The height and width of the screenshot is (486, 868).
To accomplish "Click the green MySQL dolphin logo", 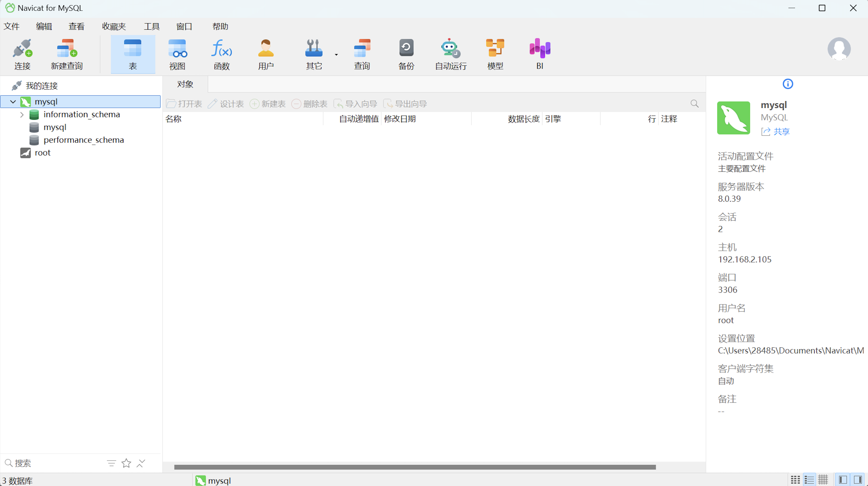I will coord(734,118).
